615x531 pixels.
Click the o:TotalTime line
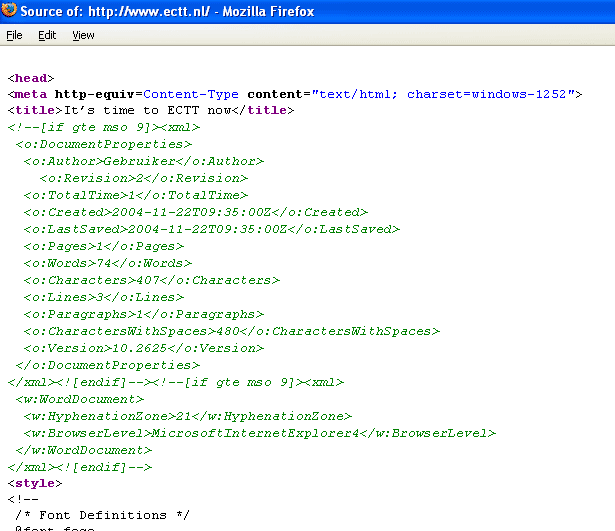pyautogui.click(x=136, y=195)
